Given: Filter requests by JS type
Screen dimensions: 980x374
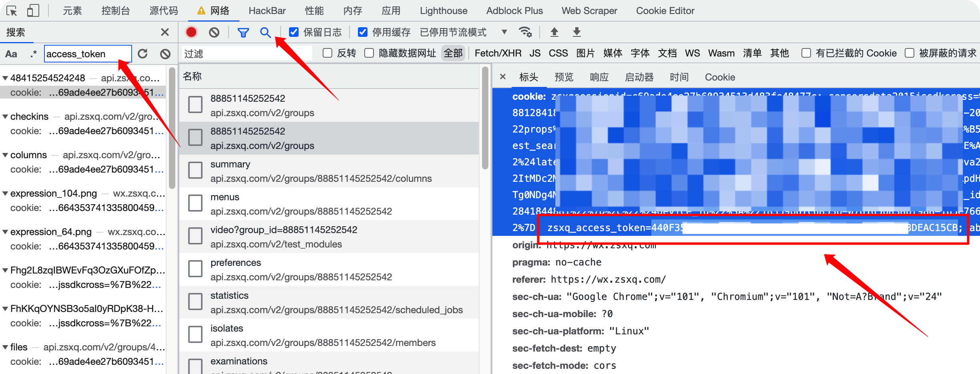Looking at the screenshot, I should (x=535, y=53).
